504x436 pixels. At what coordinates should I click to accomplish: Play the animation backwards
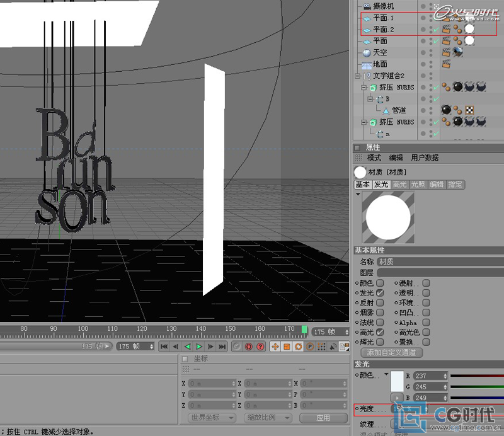tap(187, 347)
